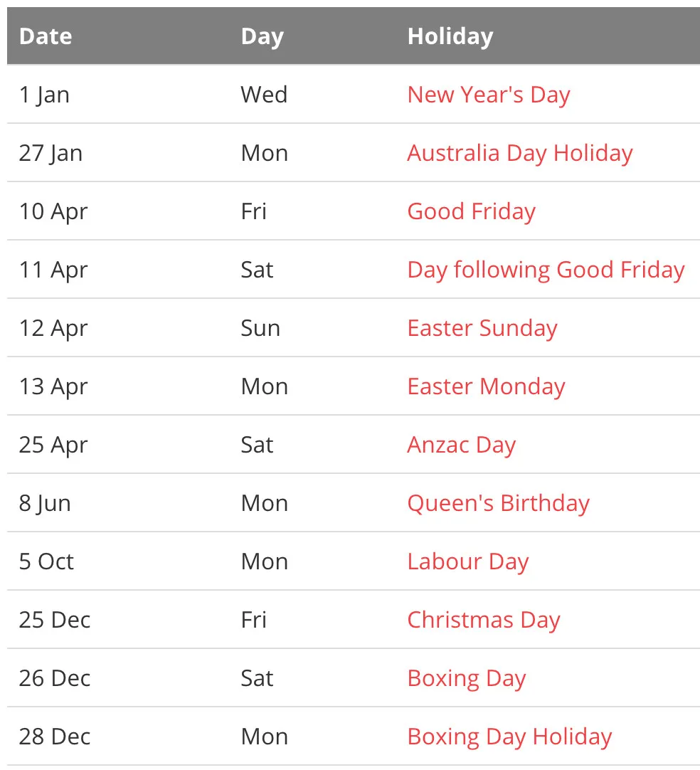Viewport: 700px width, 770px height.
Task: Click the Queen's Birthday link
Action: coord(498,503)
